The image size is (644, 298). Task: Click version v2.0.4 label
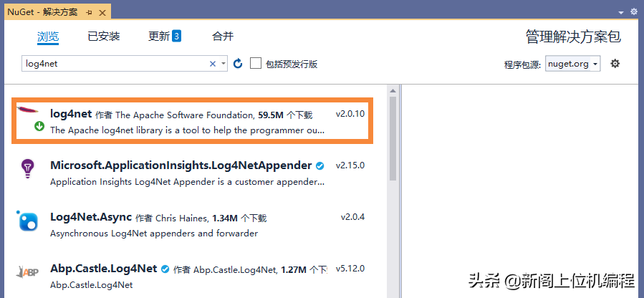352,217
